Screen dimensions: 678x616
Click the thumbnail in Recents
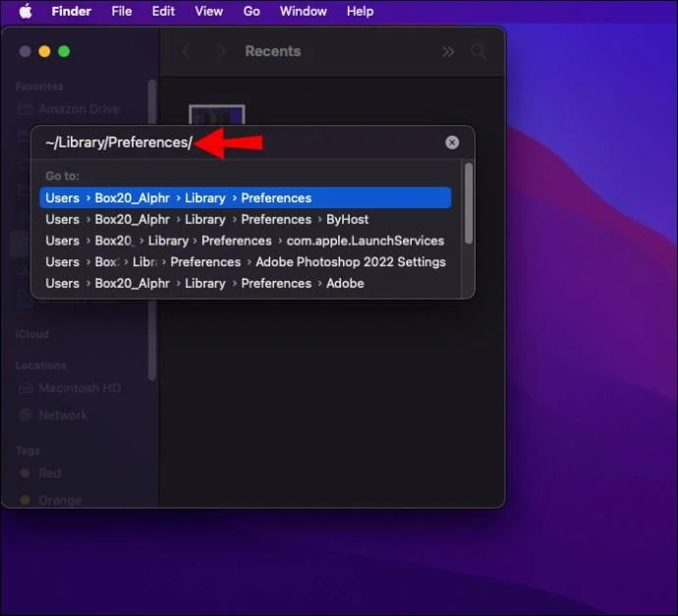(217, 115)
